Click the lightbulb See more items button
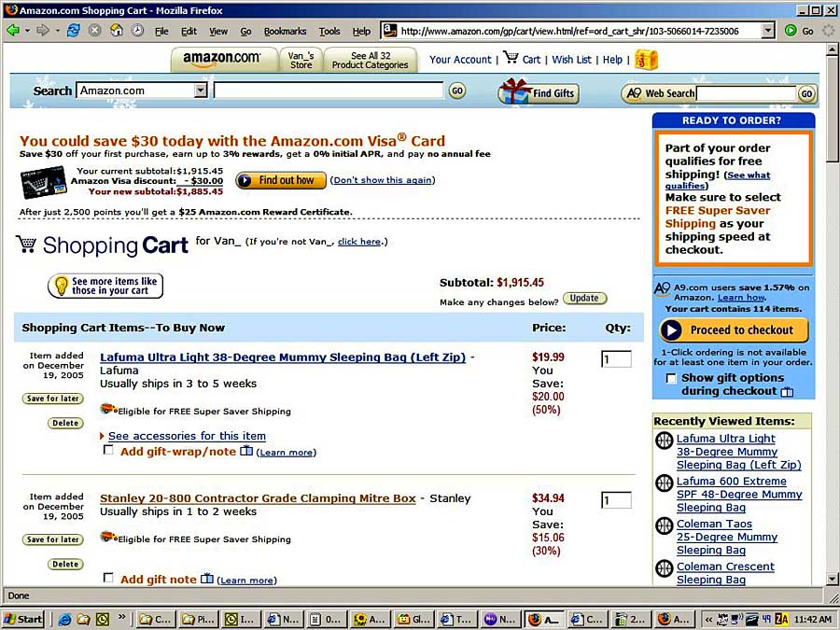This screenshot has width=840, height=630. click(105, 287)
